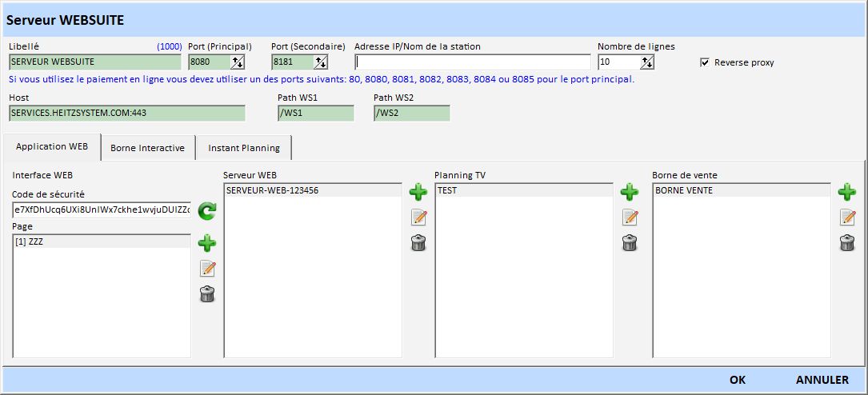
Task: Edit the Serveur WEB entry
Action: pyautogui.click(x=418, y=217)
